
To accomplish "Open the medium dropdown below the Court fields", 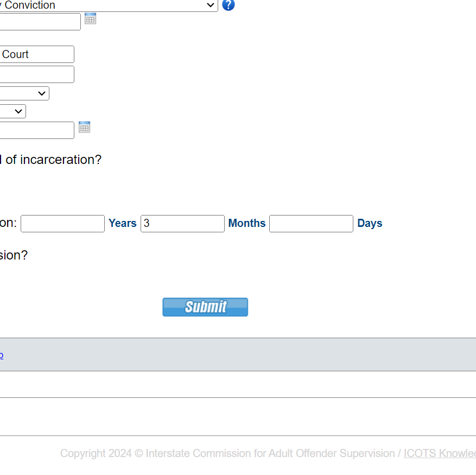I will 24,93.
